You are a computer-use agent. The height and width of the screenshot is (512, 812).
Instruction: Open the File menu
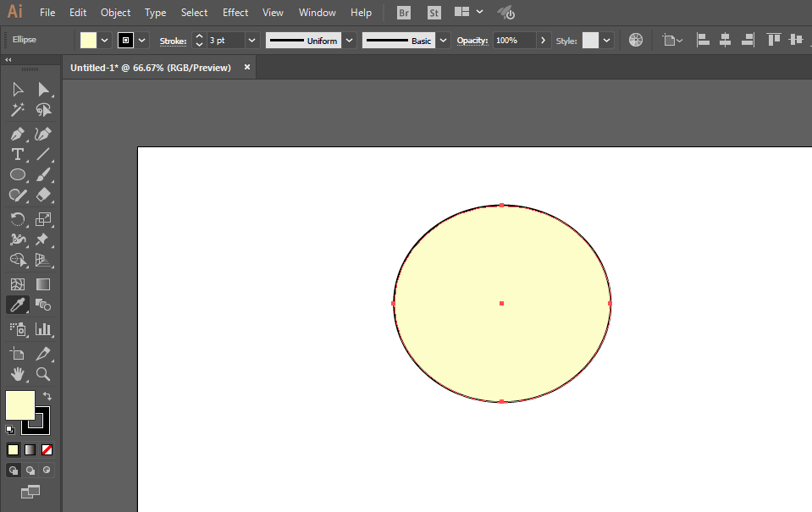coord(47,13)
